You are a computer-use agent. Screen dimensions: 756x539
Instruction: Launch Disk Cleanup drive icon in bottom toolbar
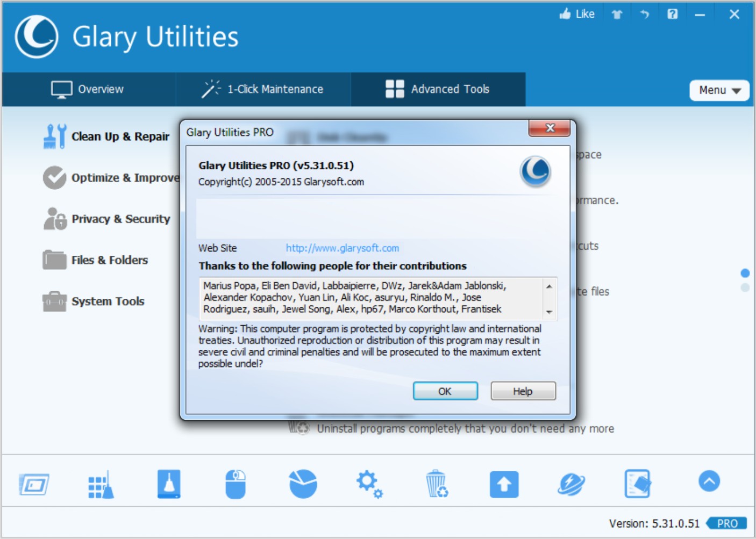169,484
